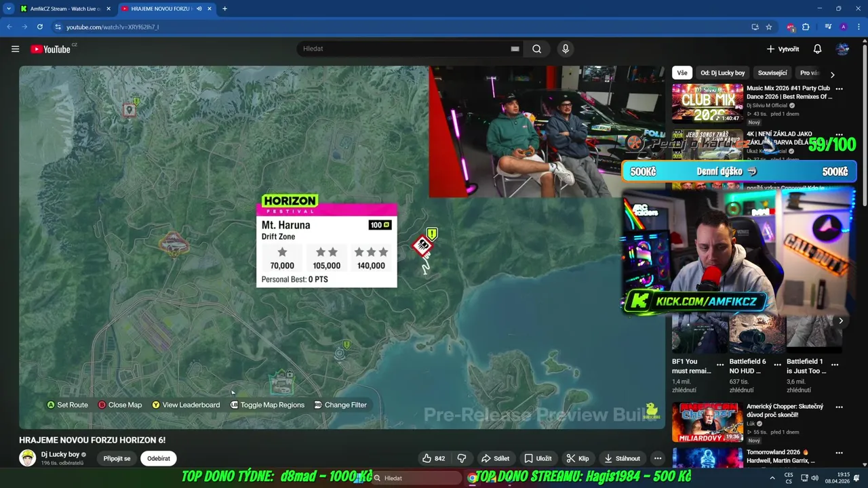868x488 pixels.
Task: Show next shelf videos with right arrow
Action: coord(841,321)
